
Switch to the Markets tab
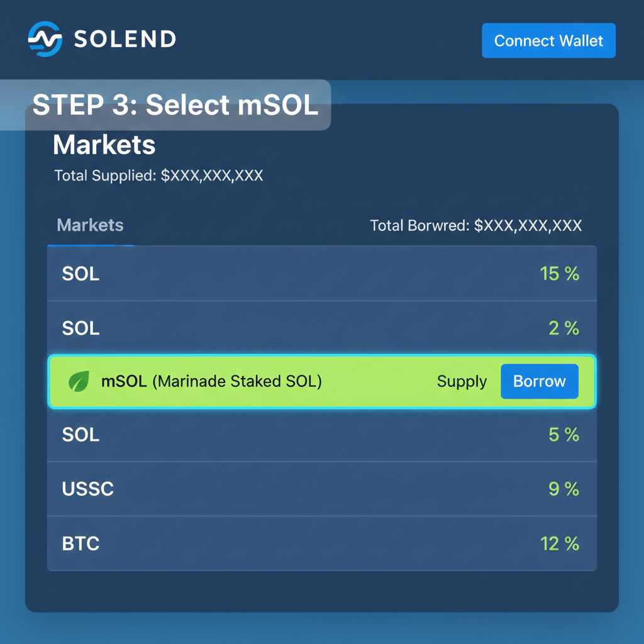(90, 226)
